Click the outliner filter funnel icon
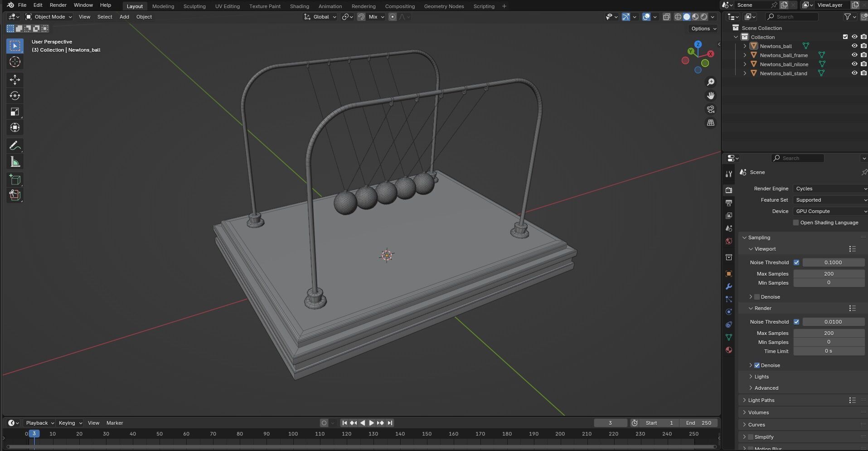Viewport: 868px width, 451px height. point(848,17)
